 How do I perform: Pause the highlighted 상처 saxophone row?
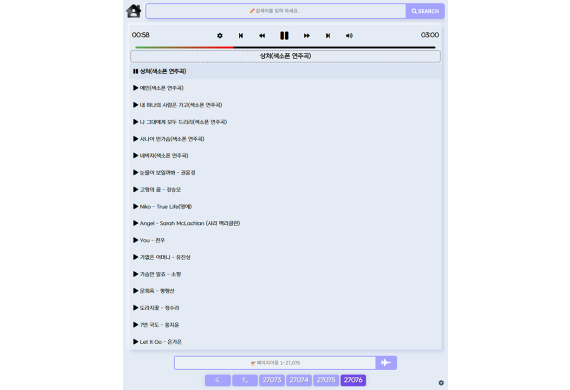(x=285, y=71)
